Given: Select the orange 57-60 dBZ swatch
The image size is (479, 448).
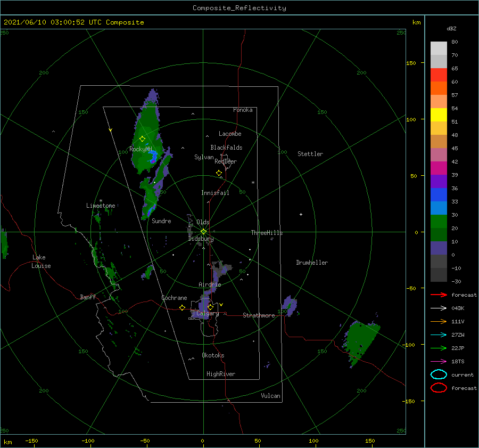Looking at the screenshot, I should coord(439,88).
